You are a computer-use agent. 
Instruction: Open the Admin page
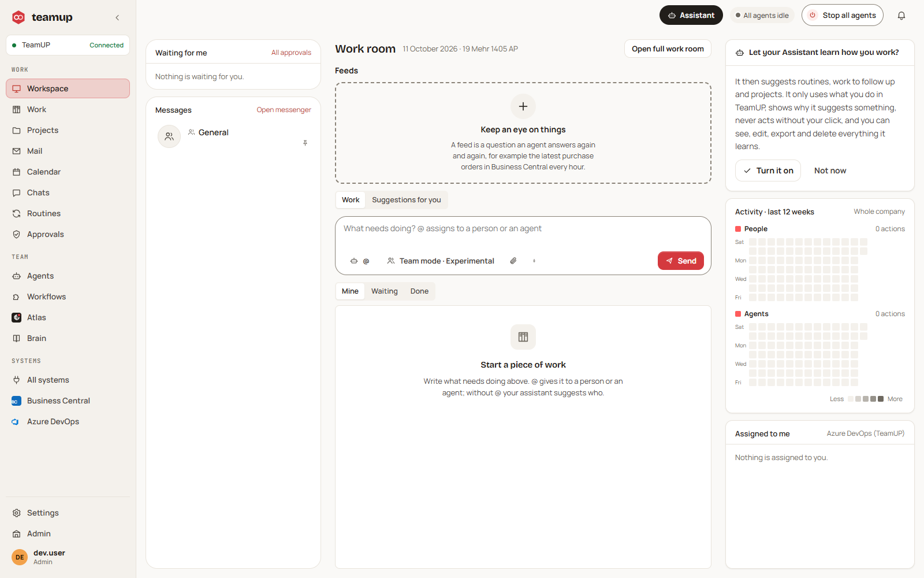[x=68, y=533]
